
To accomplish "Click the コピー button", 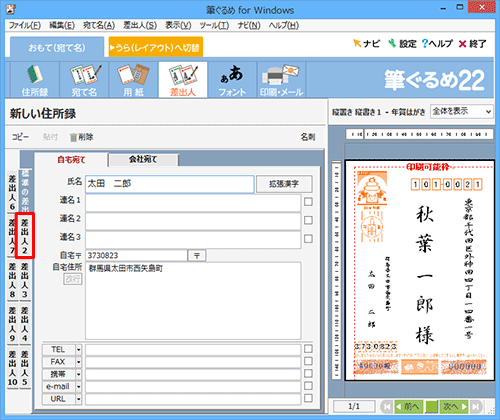I will (x=21, y=137).
